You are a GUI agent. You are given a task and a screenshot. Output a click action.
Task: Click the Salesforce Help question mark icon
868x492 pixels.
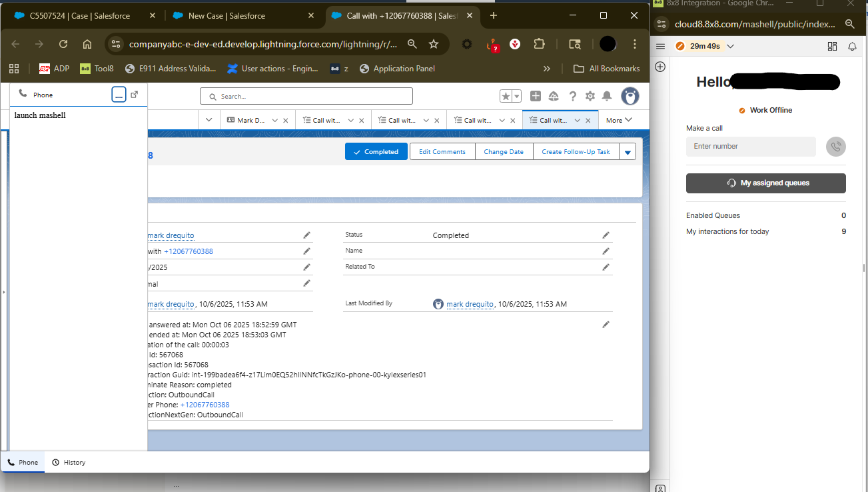(572, 97)
